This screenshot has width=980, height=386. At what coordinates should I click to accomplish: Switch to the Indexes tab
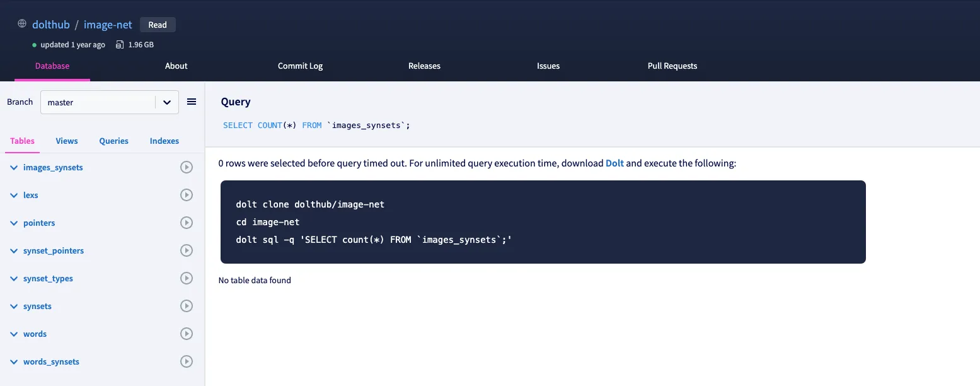click(164, 141)
